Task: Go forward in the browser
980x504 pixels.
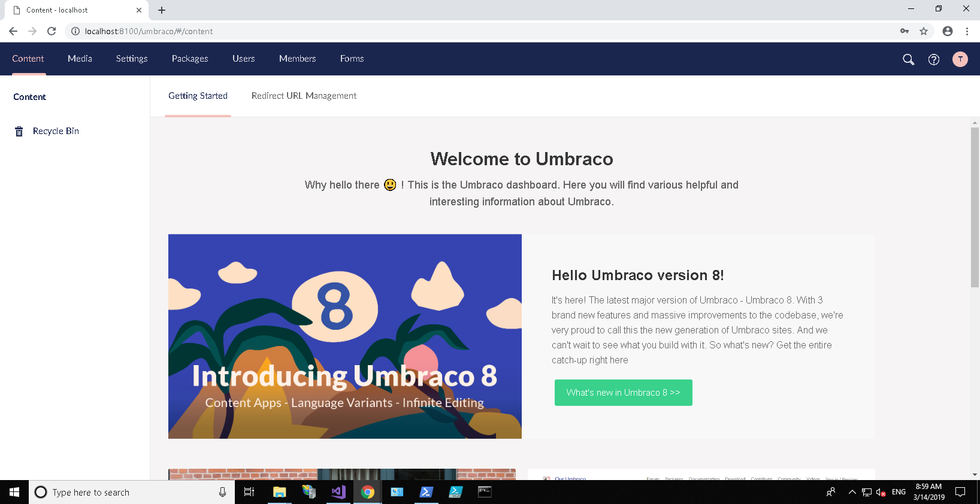Action: tap(32, 31)
